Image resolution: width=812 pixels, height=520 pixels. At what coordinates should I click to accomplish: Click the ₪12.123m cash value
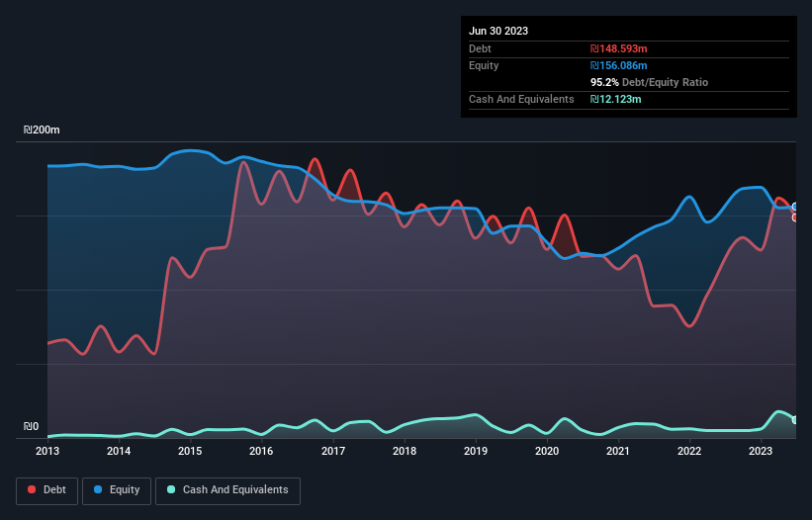[x=616, y=99]
